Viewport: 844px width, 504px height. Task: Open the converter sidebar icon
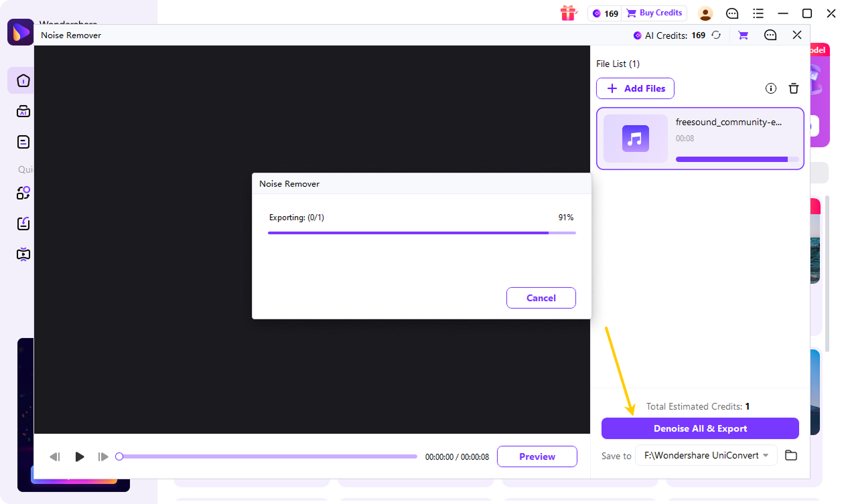click(x=23, y=193)
